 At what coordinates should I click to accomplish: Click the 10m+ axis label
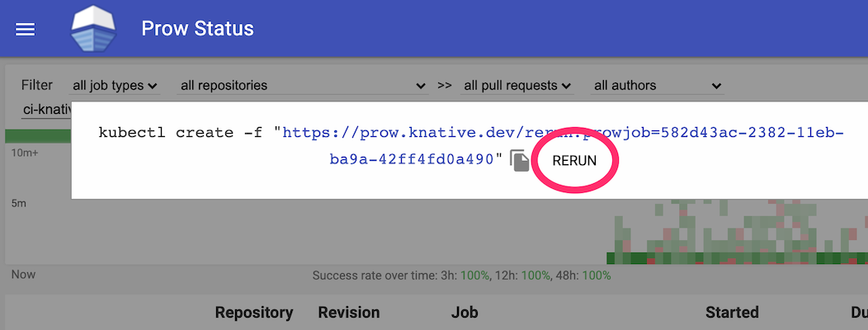tap(25, 153)
